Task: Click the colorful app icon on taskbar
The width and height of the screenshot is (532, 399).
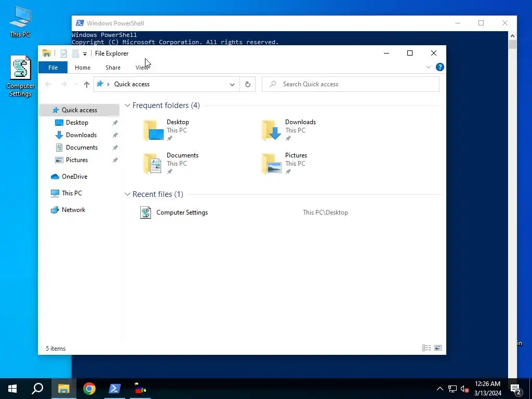Action: click(x=140, y=389)
